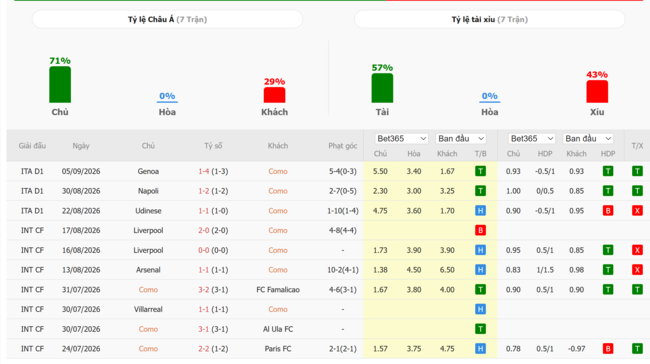Image resolution: width=650 pixels, height=364 pixels.
Task: Select -0.97 value in Paris FC row
Action: click(x=576, y=349)
